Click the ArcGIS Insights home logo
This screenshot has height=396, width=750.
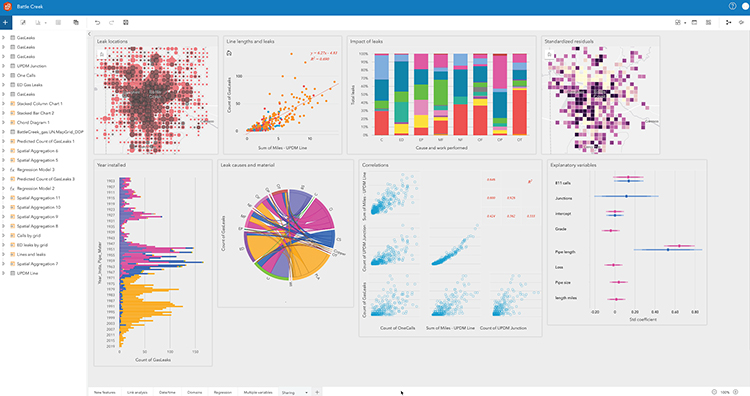(7, 6)
